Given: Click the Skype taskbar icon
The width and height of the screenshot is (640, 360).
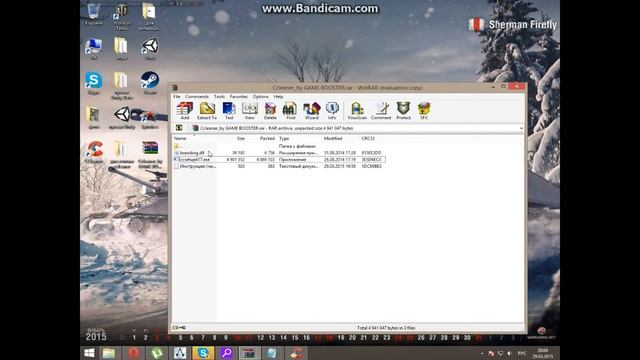Looking at the screenshot, I should [x=203, y=353].
